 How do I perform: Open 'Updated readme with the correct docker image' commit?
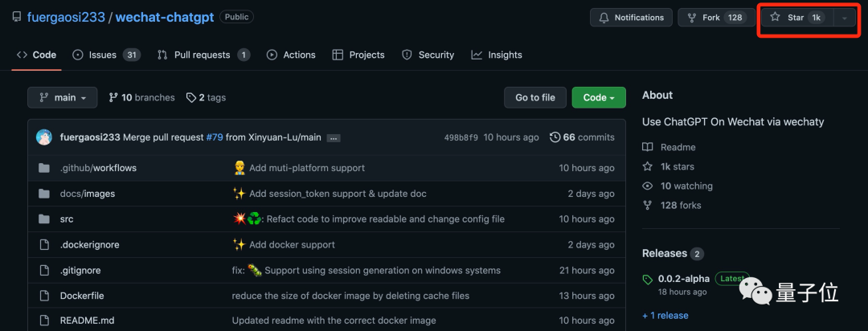pos(334,321)
